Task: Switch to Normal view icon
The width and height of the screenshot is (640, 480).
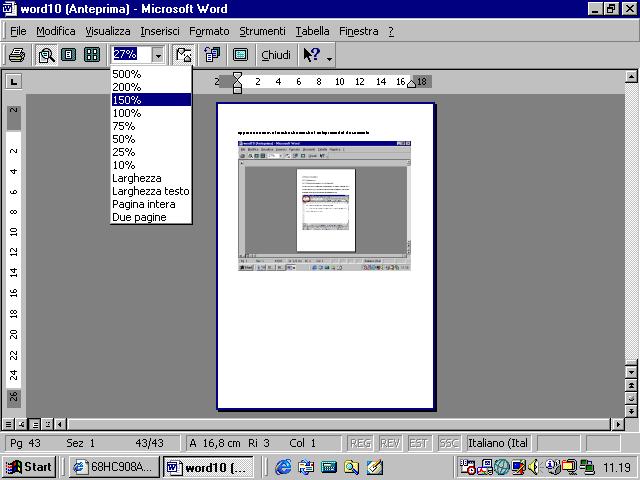Action: [8, 424]
